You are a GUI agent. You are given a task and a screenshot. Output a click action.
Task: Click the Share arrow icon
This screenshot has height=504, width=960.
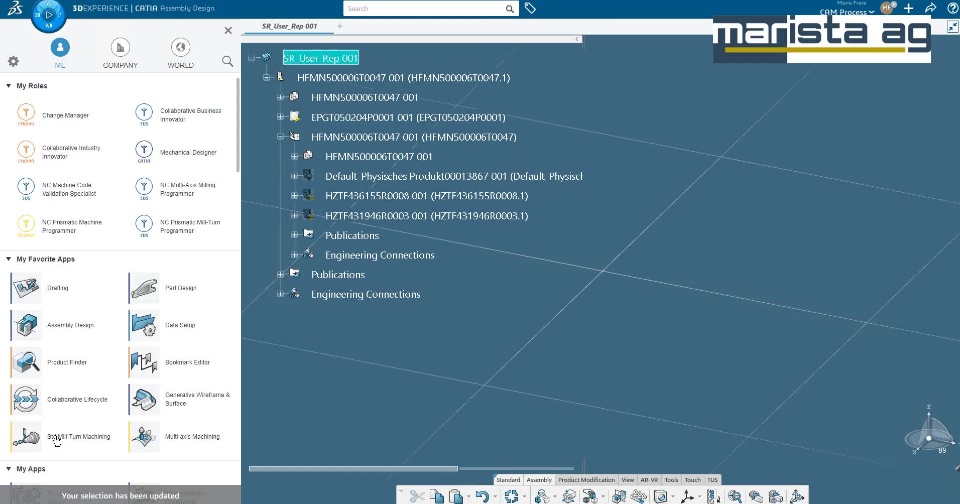[x=931, y=9]
